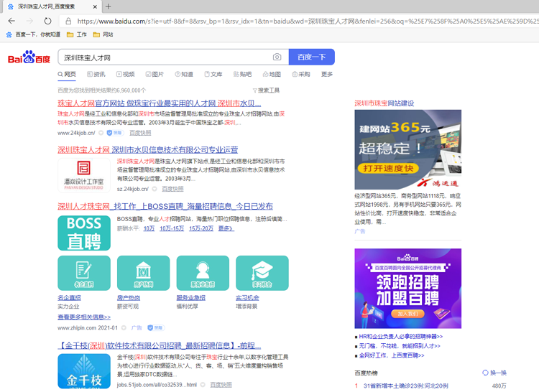Open 全网好工作，上百度百聘 link

pyautogui.click(x=392, y=355)
